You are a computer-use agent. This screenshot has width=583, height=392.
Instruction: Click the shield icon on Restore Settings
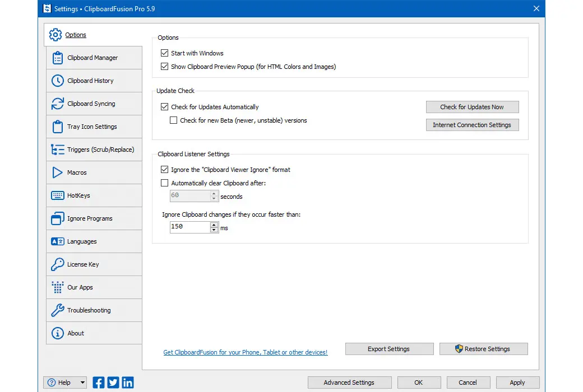coord(459,349)
